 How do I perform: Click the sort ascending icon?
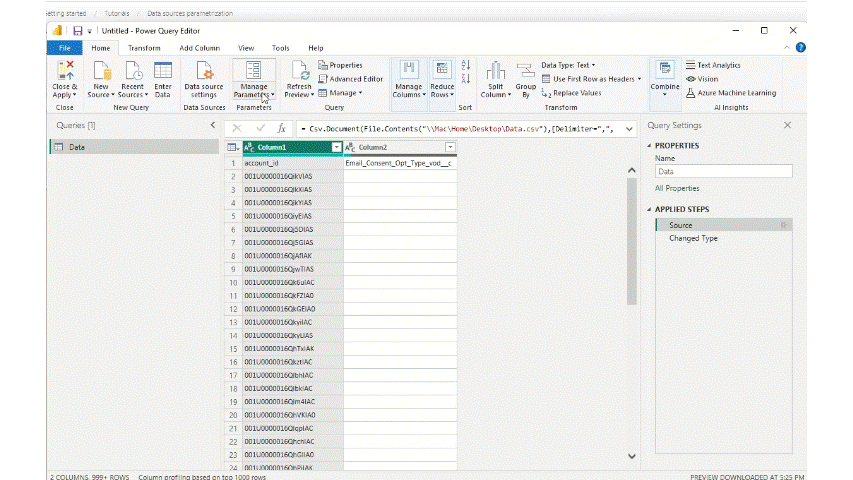point(465,68)
